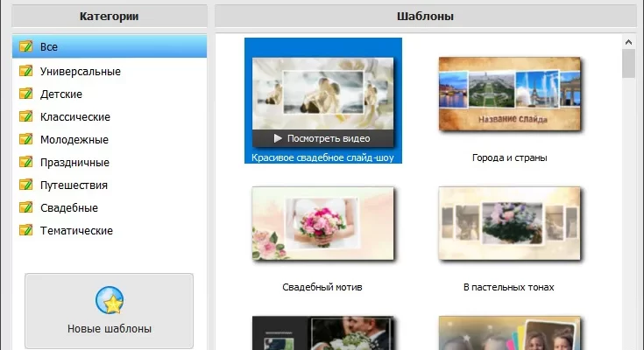Click the folder icon beside Тематические

pyautogui.click(x=26, y=230)
